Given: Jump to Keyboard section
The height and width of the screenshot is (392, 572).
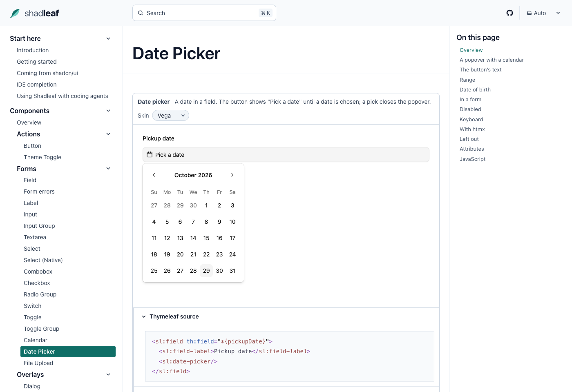Looking at the screenshot, I should pyautogui.click(x=471, y=119).
